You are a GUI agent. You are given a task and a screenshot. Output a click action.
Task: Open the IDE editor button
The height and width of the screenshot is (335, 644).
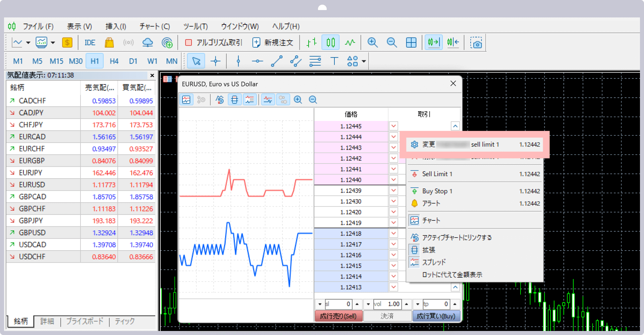[90, 43]
